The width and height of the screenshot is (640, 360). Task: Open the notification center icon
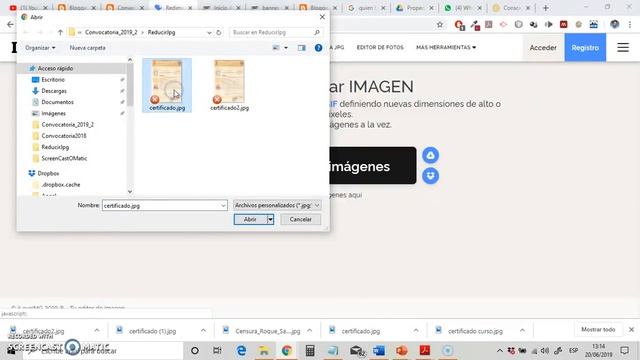[x=624, y=350]
